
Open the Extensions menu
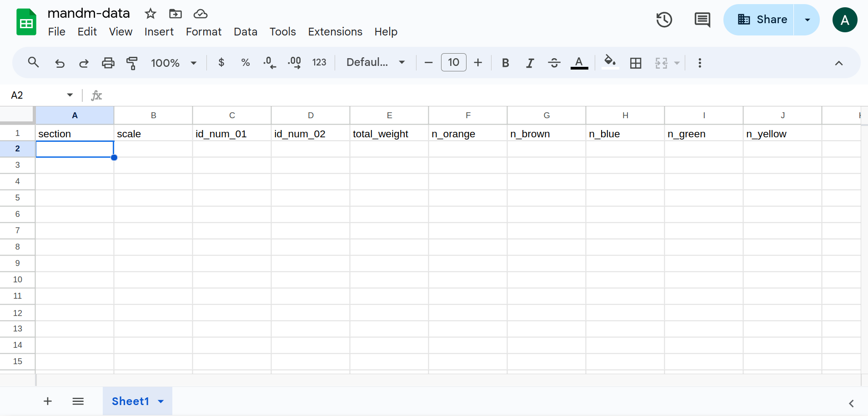335,32
